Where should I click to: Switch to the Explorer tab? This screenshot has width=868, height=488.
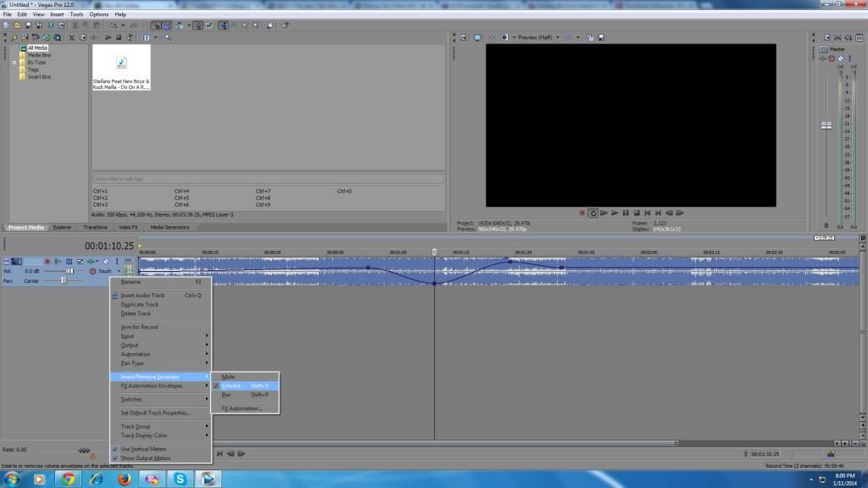(x=62, y=227)
